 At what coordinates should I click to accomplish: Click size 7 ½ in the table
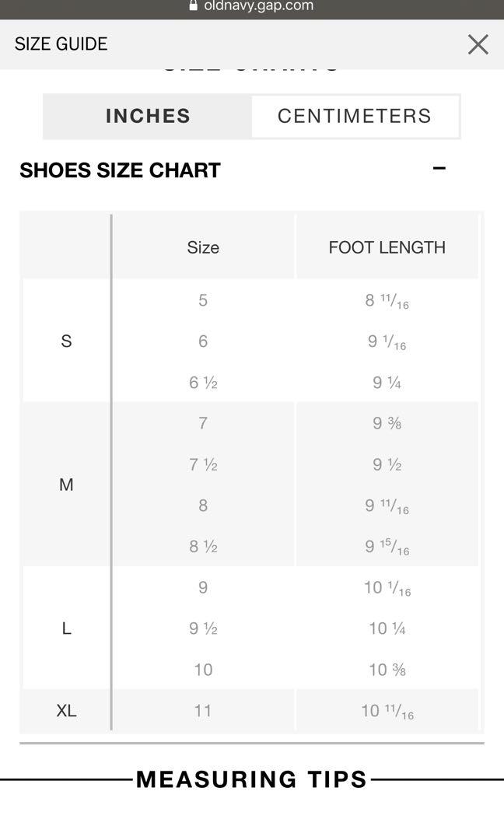[x=203, y=464]
